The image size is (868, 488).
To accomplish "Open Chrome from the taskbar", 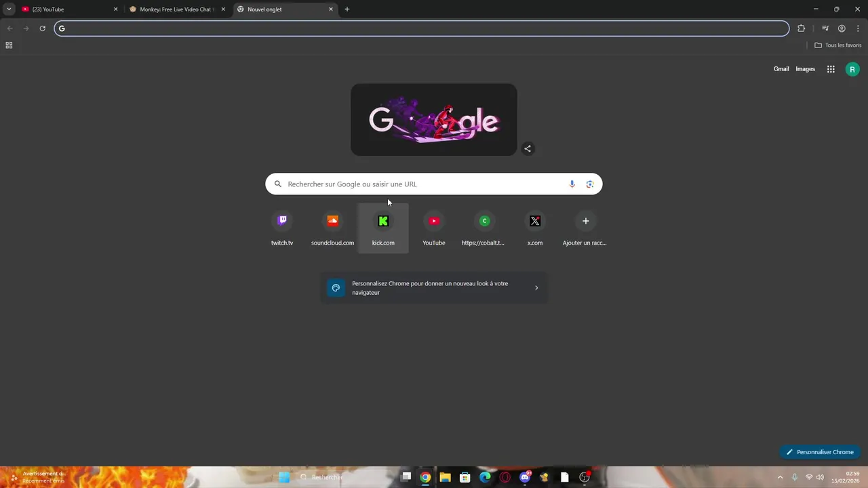I will point(425,477).
